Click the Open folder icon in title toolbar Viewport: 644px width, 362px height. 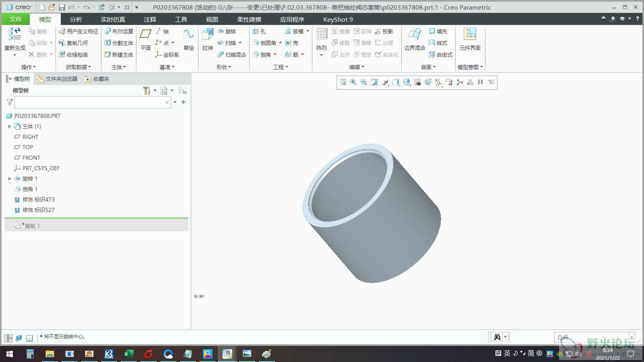pos(52,7)
